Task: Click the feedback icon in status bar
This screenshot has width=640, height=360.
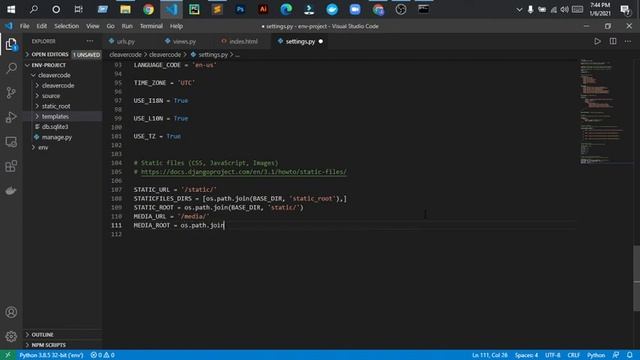Action: click(616, 355)
